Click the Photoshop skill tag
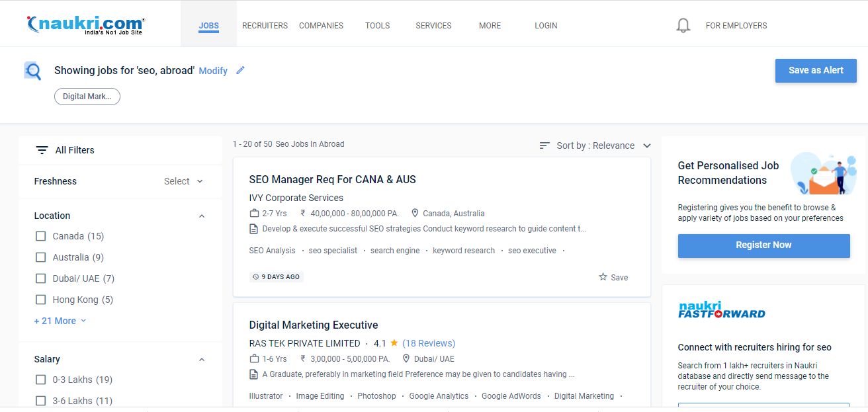 coord(376,396)
